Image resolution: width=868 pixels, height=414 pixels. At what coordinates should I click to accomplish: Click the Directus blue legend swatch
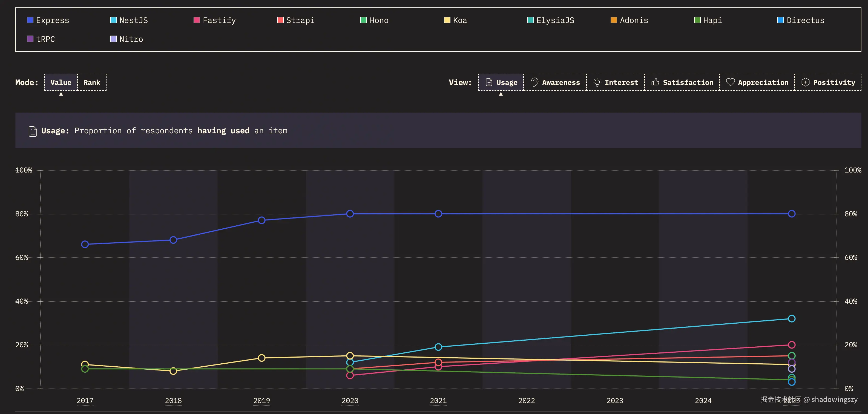[780, 20]
